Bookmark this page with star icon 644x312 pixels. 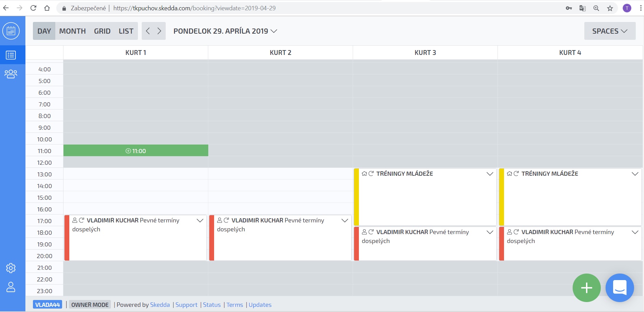pos(610,8)
